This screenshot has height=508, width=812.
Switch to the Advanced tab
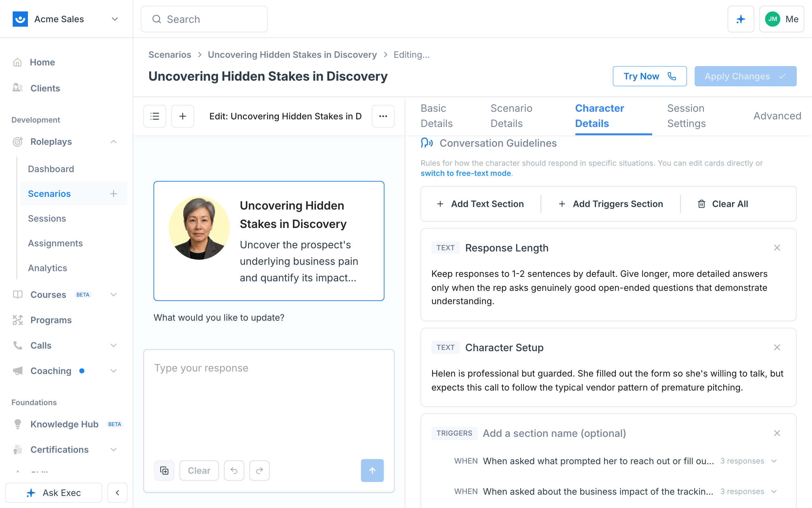777,116
